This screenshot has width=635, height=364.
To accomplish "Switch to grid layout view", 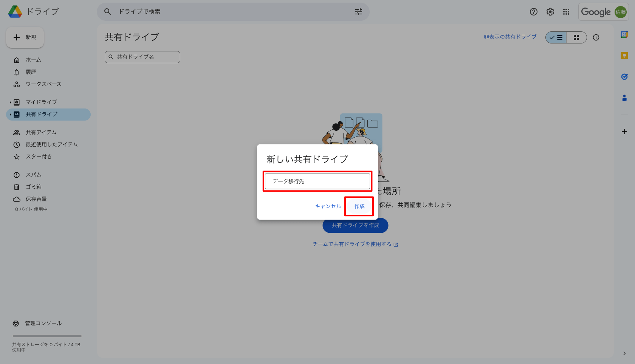I will (576, 37).
